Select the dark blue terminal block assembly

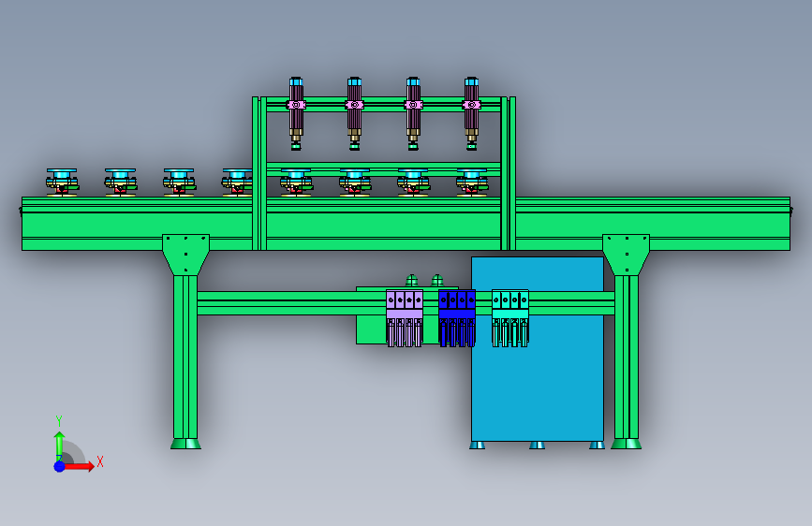click(457, 318)
